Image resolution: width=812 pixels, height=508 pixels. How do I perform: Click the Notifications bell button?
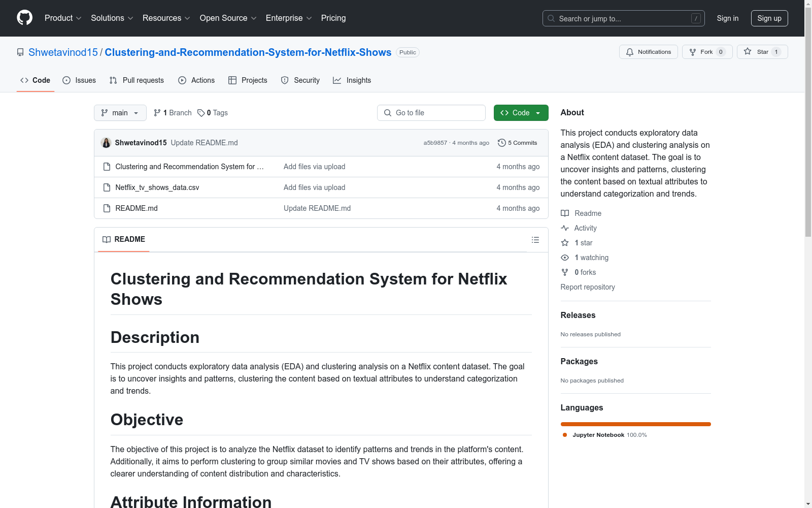click(x=648, y=52)
